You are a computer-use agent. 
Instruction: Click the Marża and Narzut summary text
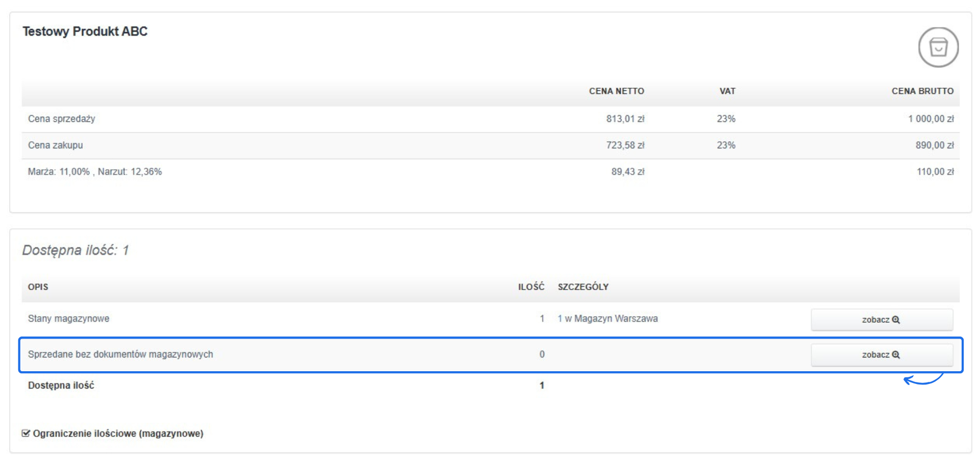coord(94,172)
